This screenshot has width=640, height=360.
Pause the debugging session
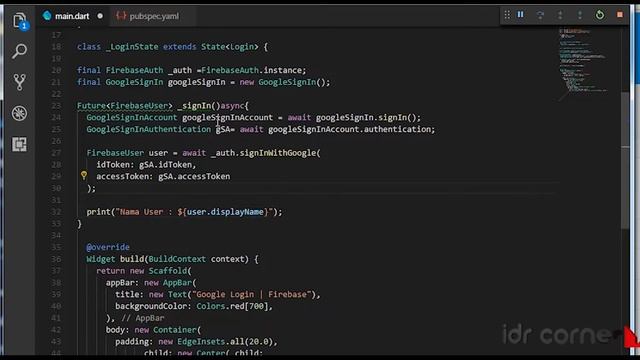[520, 15]
